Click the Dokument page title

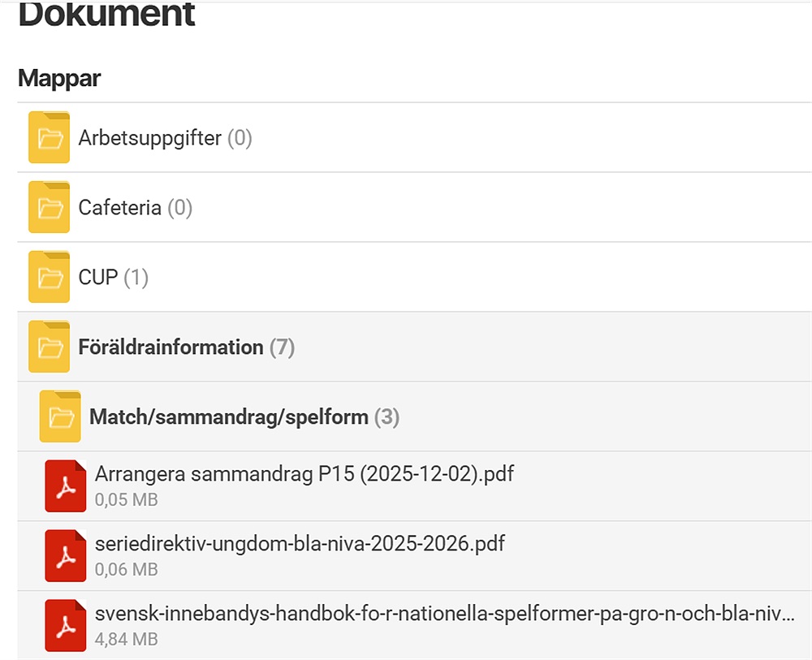click(106, 15)
